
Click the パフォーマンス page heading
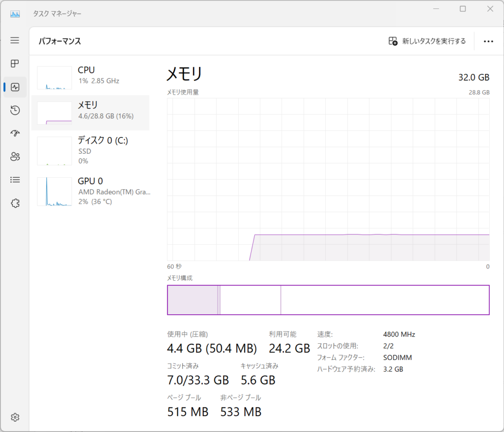60,41
